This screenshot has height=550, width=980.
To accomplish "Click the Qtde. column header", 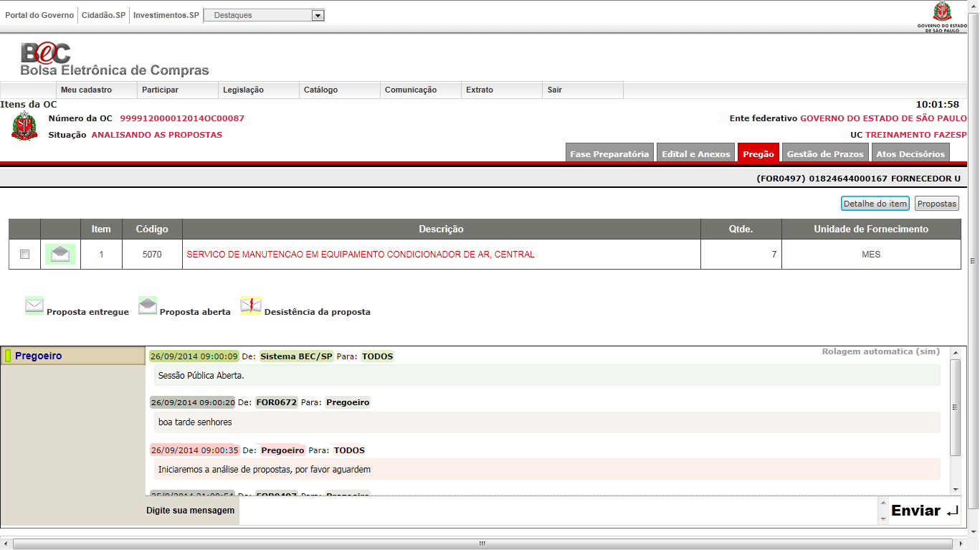I will click(741, 229).
